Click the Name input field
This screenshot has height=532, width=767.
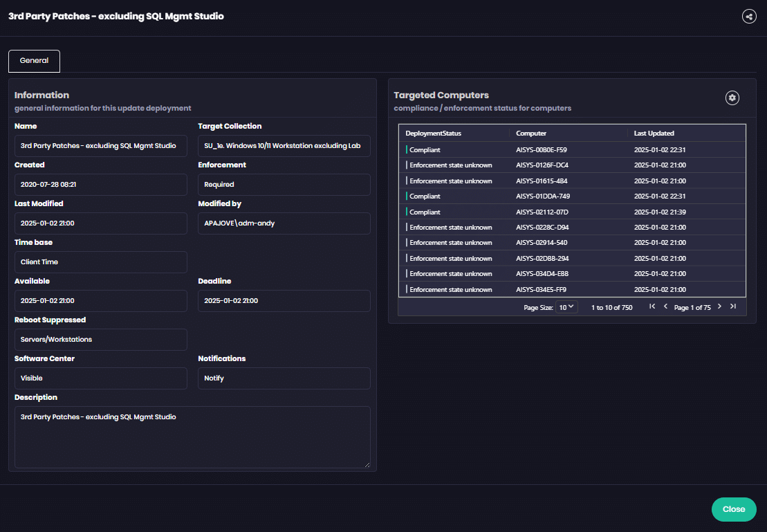click(101, 146)
